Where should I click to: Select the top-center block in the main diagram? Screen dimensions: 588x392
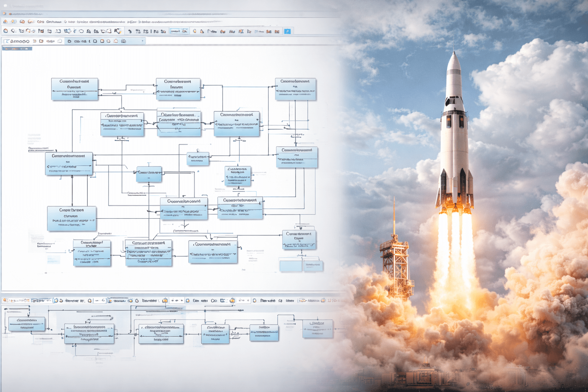pyautogui.click(x=178, y=89)
